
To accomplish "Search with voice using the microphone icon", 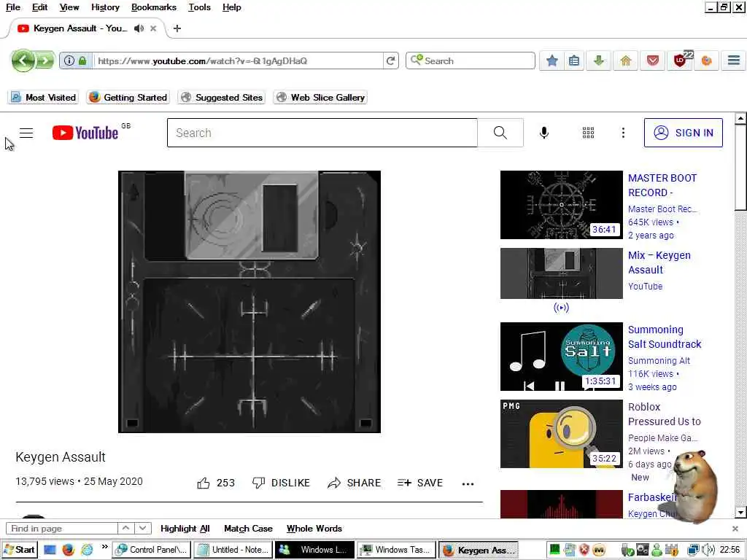I will pyautogui.click(x=544, y=133).
